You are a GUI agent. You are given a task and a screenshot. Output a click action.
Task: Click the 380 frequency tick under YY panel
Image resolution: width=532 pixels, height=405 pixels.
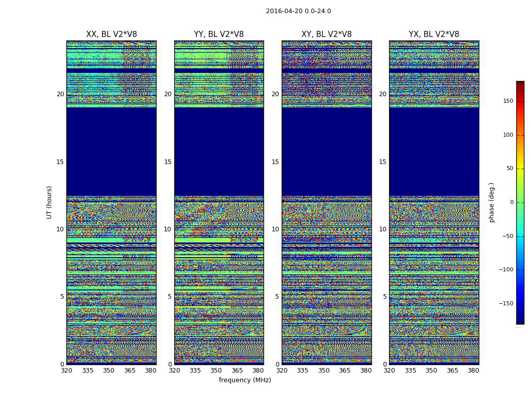pyautogui.click(x=258, y=371)
